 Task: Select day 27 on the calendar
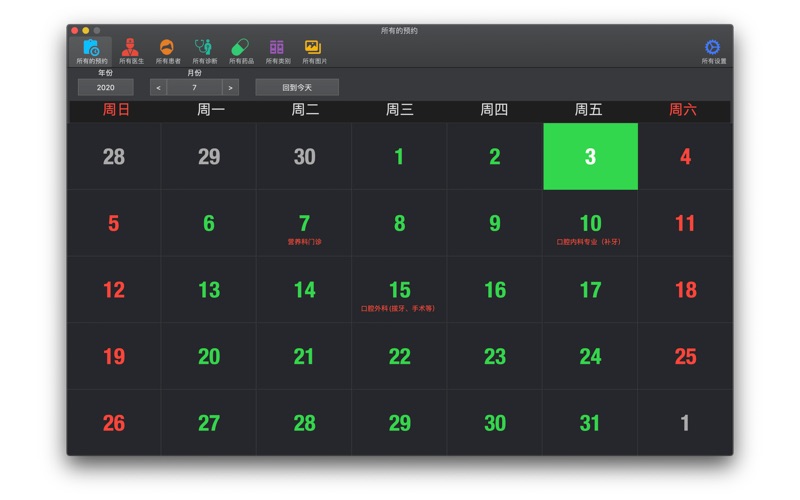(x=209, y=423)
